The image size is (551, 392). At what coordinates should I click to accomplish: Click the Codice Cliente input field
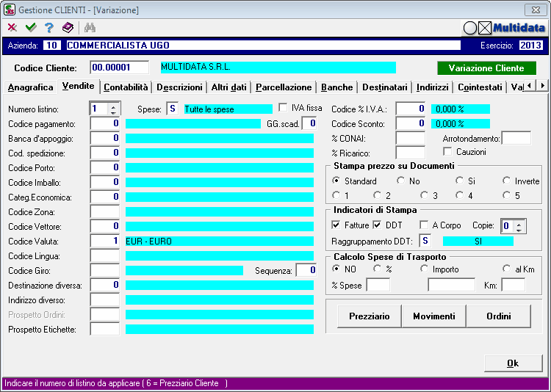click(120, 68)
